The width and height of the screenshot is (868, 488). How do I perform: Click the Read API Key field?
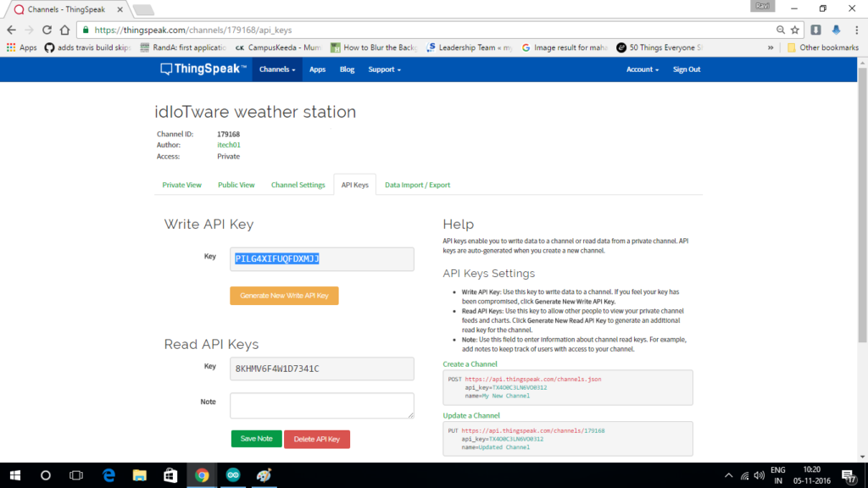click(x=321, y=369)
